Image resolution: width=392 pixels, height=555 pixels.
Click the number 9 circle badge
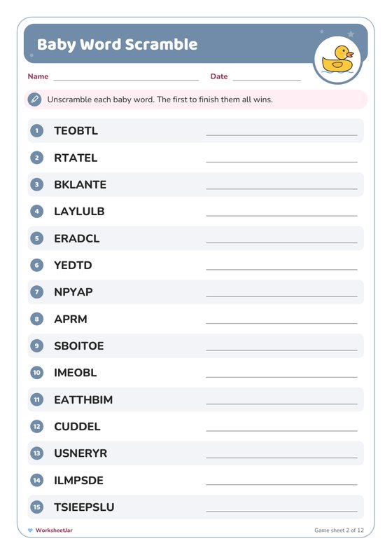pos(37,345)
